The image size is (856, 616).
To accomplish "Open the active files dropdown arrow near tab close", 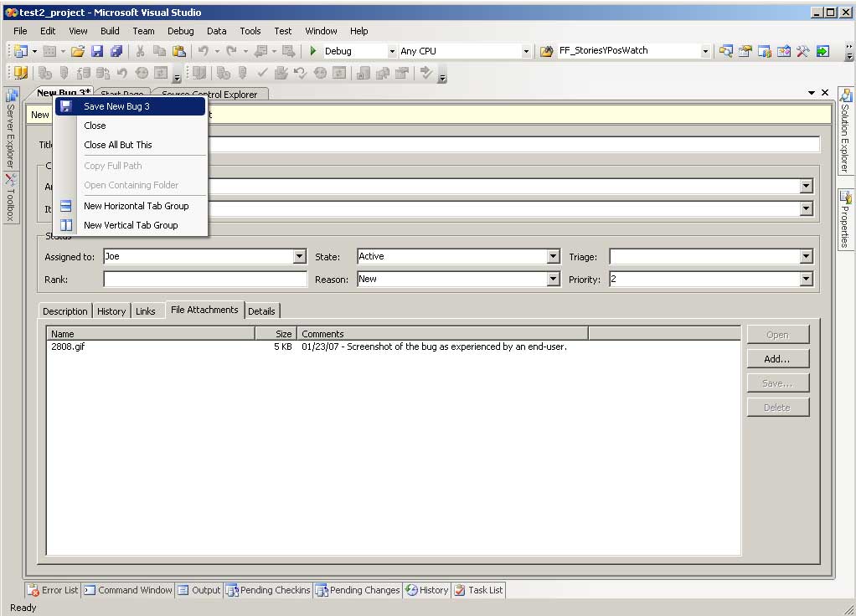I will pyautogui.click(x=812, y=93).
